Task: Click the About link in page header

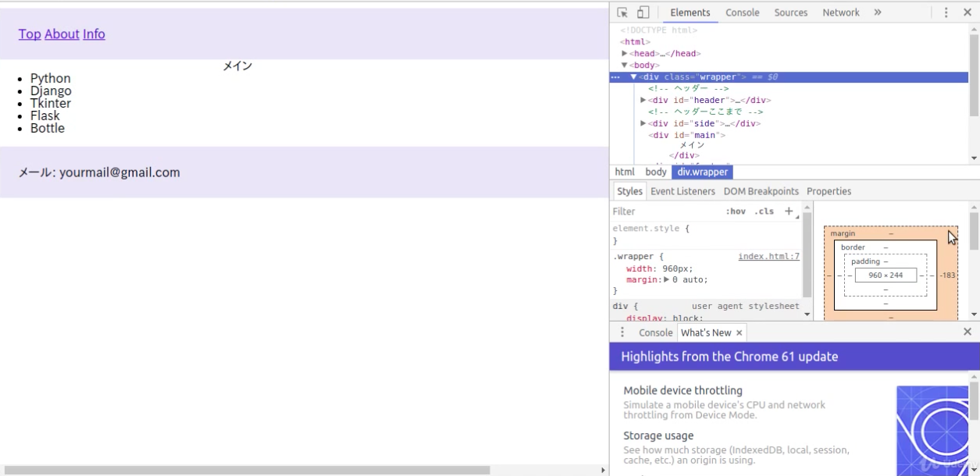Action: pos(62,34)
